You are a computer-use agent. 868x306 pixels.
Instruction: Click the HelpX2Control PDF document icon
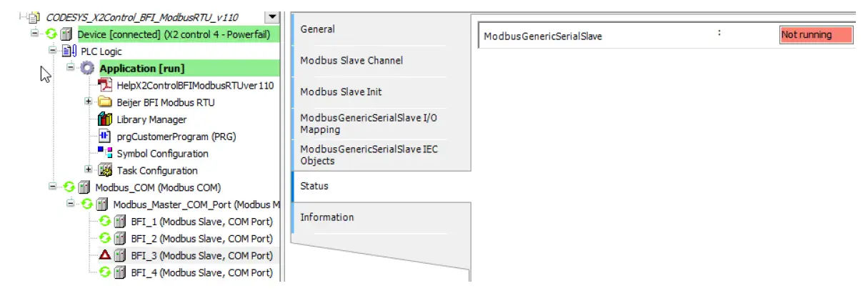[105, 86]
